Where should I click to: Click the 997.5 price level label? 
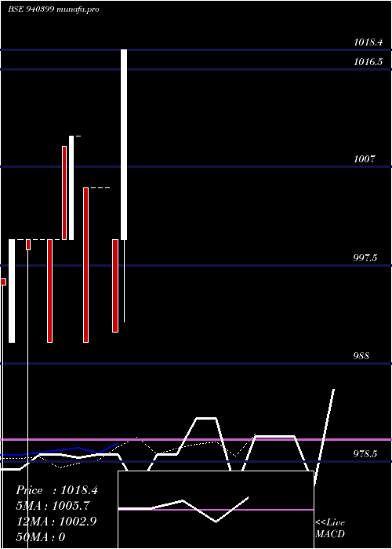tap(365, 258)
